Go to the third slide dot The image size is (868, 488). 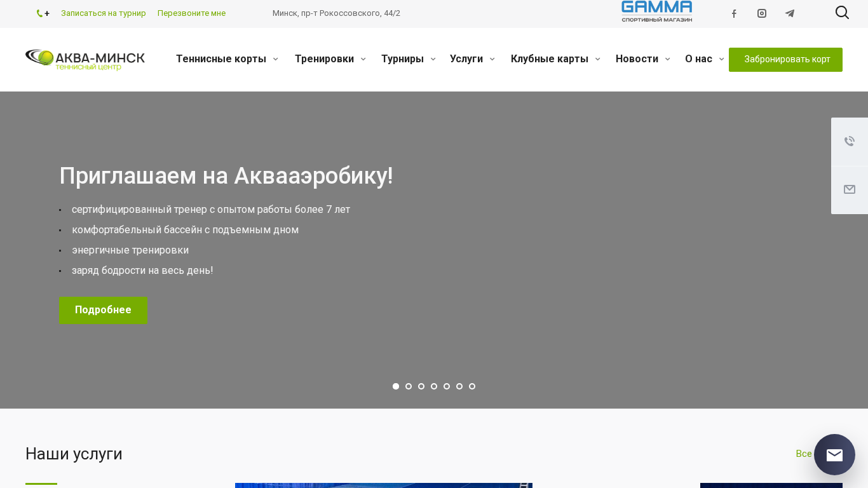(421, 386)
